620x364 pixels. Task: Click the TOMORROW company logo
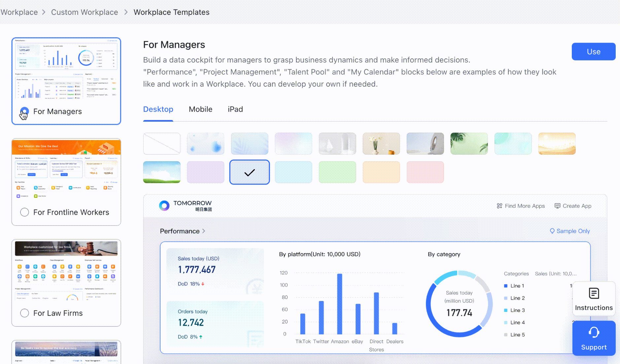pyautogui.click(x=164, y=205)
